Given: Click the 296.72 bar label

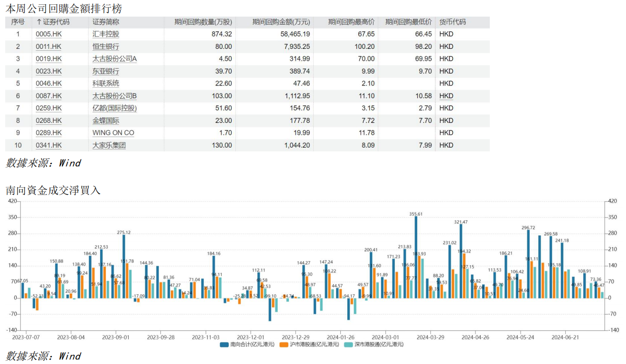Looking at the screenshot, I should [x=528, y=228].
